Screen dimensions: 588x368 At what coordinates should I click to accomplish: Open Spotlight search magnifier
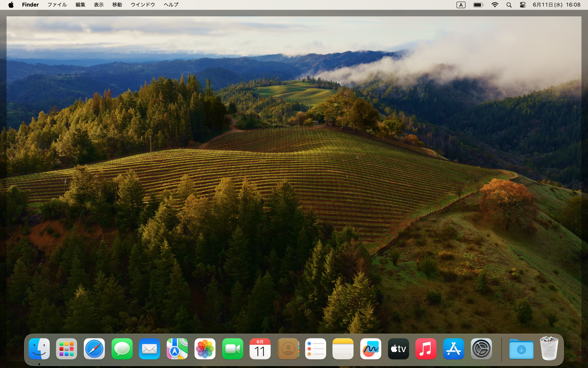click(x=509, y=5)
